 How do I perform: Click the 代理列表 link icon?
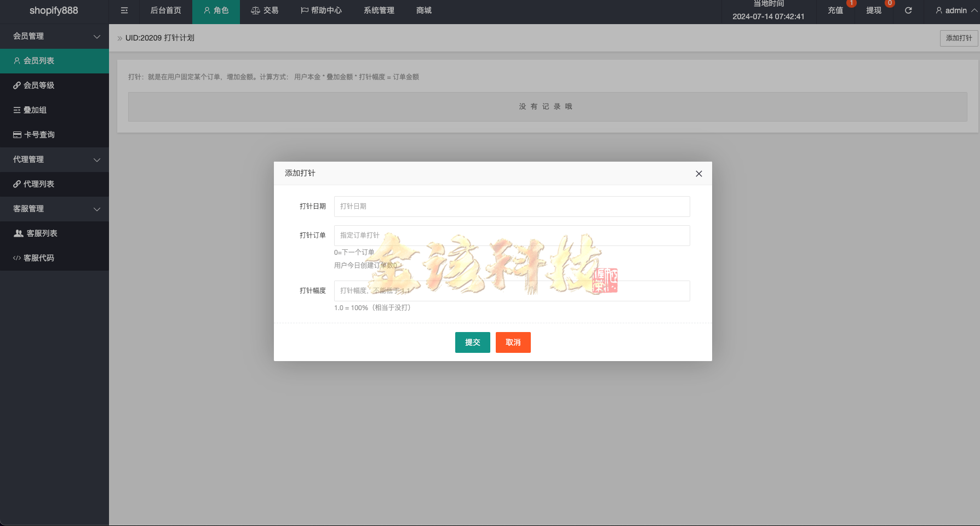point(16,184)
